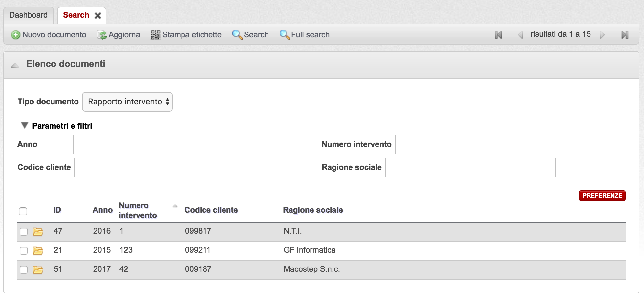Go to first page of results
This screenshot has height=300, width=644.
tap(498, 35)
